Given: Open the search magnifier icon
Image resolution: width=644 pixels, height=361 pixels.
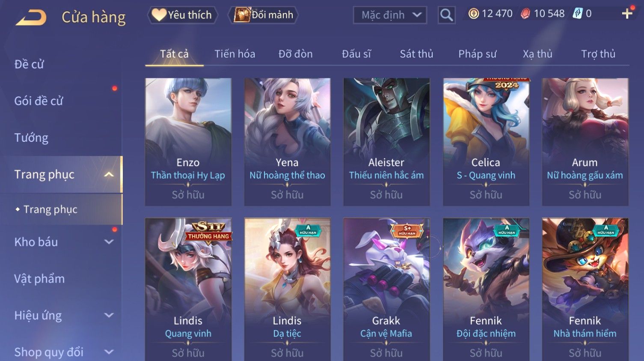Looking at the screenshot, I should point(446,15).
